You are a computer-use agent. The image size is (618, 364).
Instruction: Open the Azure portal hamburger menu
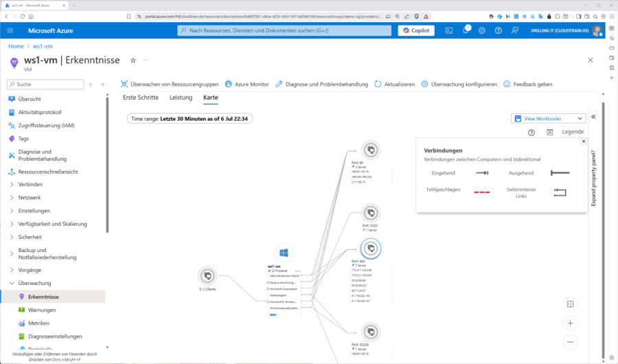coord(10,30)
